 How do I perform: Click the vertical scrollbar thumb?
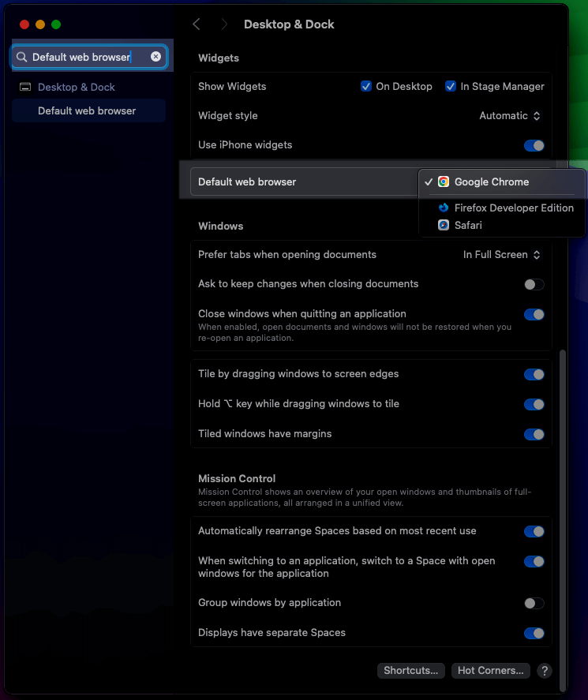tap(563, 520)
